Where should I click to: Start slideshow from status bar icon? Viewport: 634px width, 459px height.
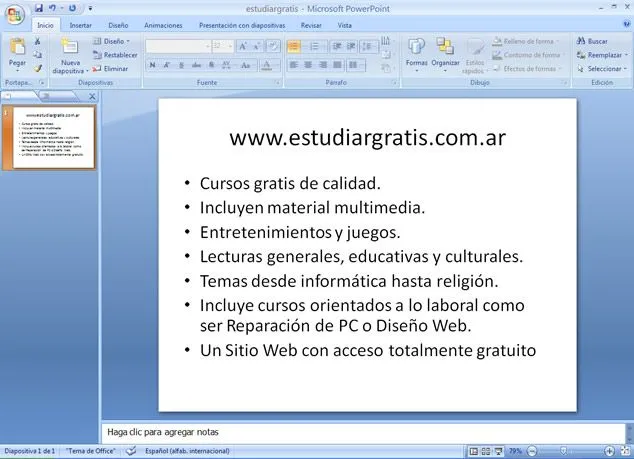point(499,451)
